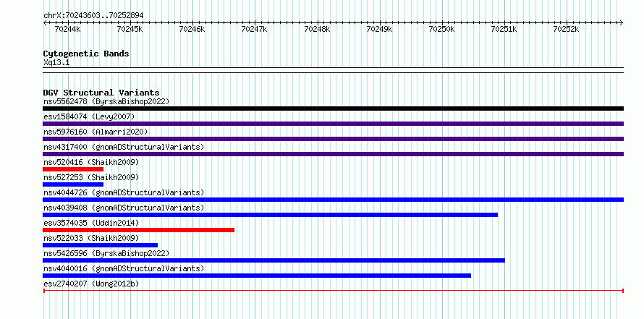Select the purple esv1584074 variant bar
Screen dimensions: 644x319
[333, 124]
